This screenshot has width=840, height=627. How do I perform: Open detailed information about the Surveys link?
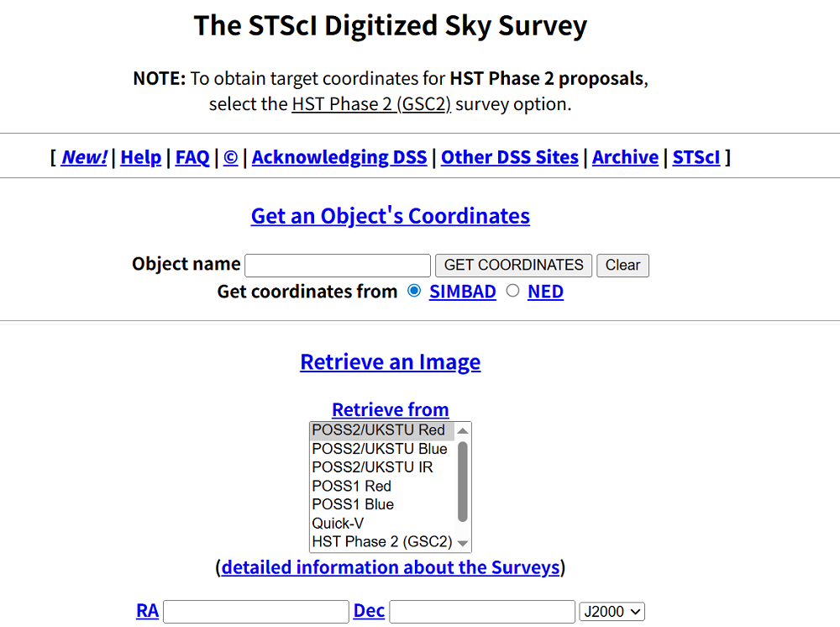[x=391, y=567]
